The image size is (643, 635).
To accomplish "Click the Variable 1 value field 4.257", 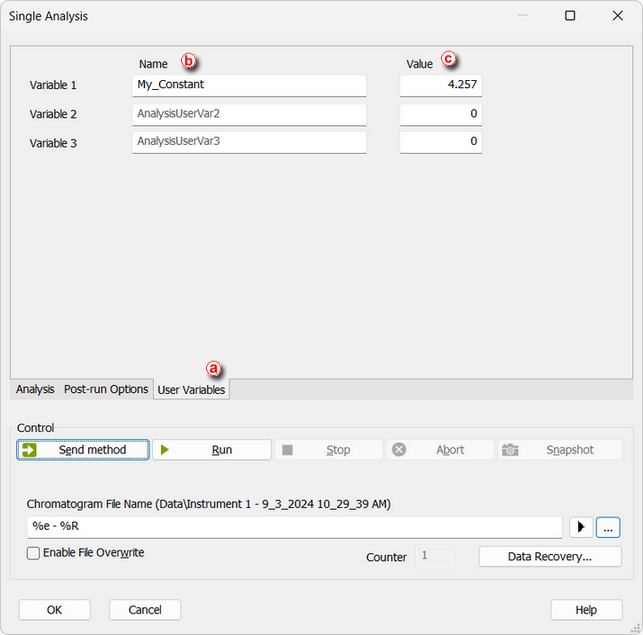I will click(440, 85).
